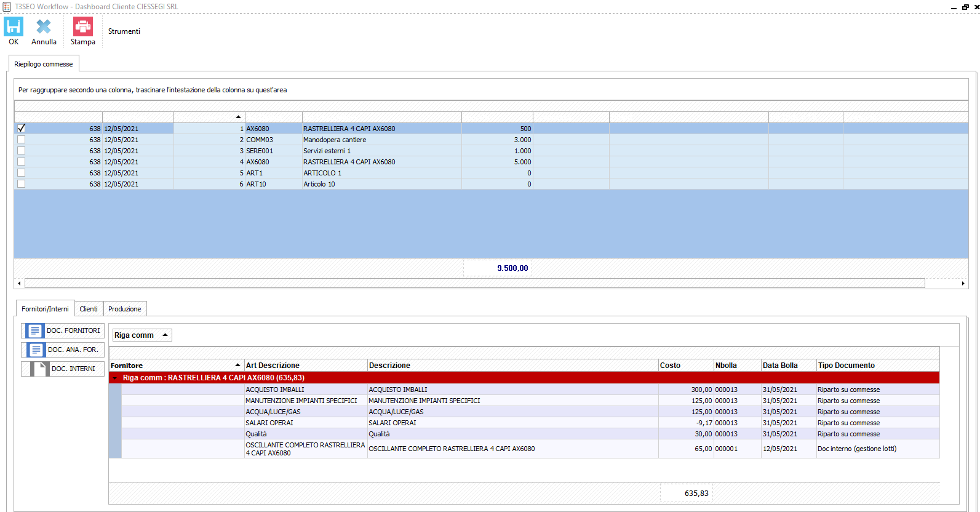Switch to the Produzione tab
This screenshot has width=980, height=512.
(x=125, y=309)
